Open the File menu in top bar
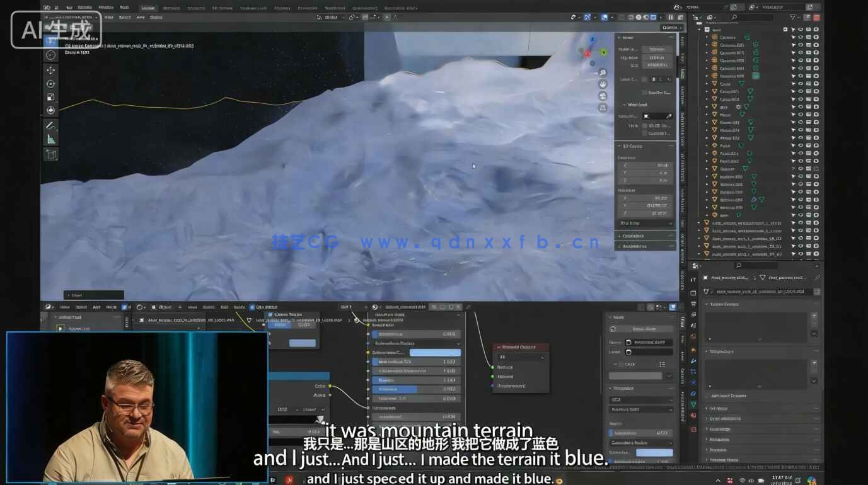 point(69,8)
